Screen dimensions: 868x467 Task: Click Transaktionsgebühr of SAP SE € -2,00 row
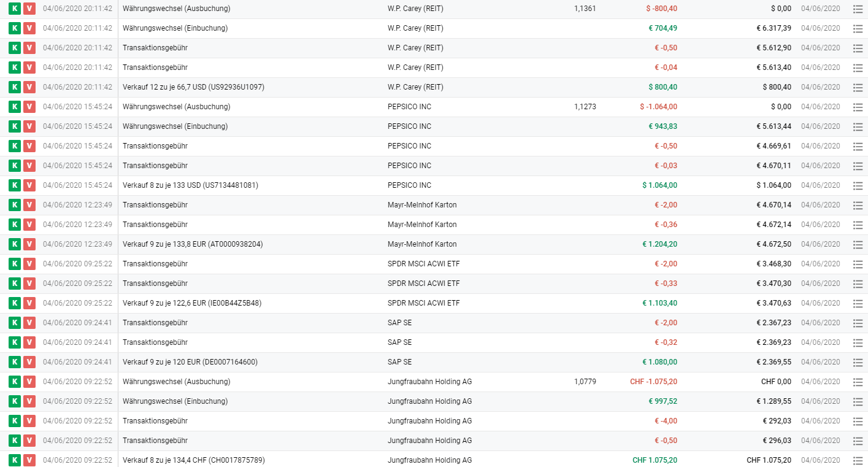(x=155, y=323)
